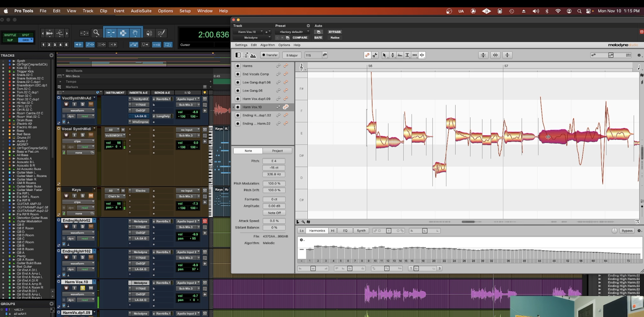Select the Melodyne timing tool
The image size is (644, 317).
pos(414,55)
